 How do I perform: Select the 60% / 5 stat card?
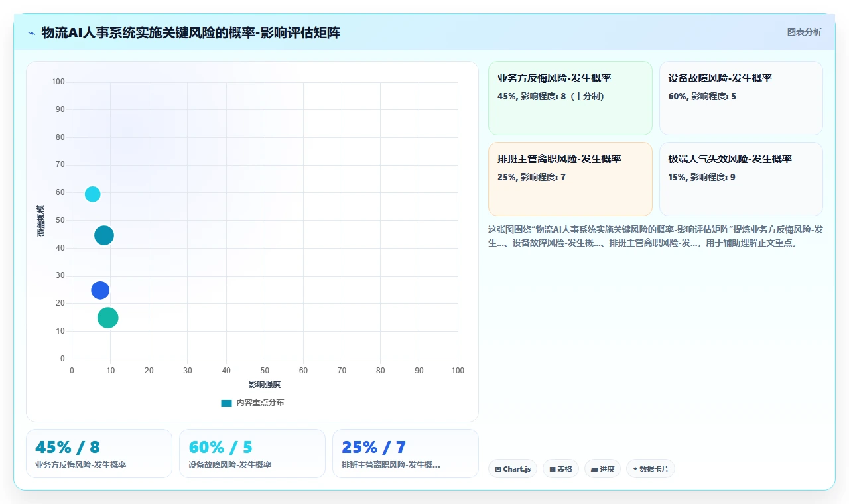click(x=252, y=454)
